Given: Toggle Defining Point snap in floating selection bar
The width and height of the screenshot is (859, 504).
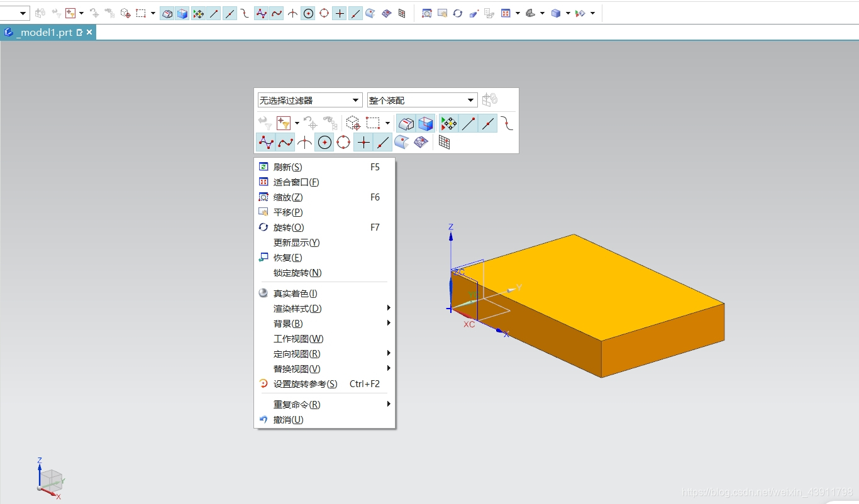Looking at the screenshot, I should pyautogui.click(x=285, y=143).
